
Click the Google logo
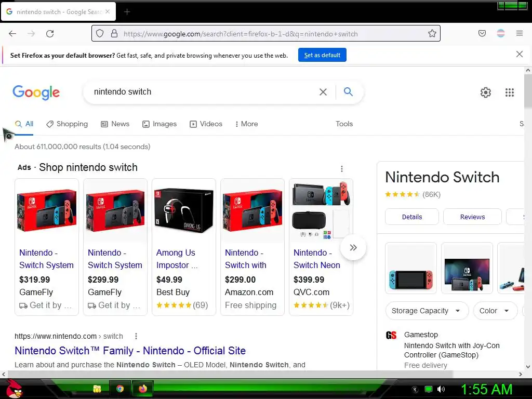pos(36,92)
